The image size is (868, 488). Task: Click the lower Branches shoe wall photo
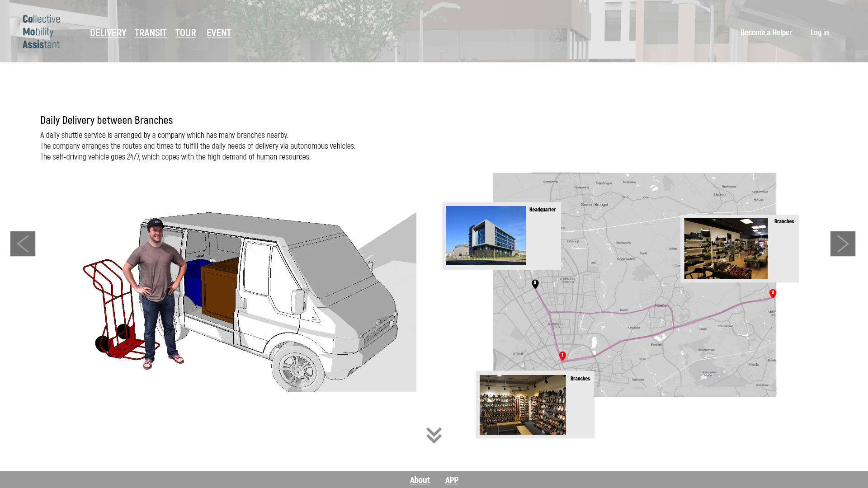point(523,405)
